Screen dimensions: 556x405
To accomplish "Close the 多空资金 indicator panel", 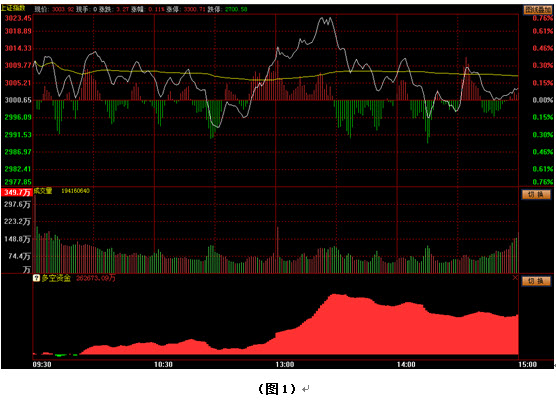I will (515, 278).
